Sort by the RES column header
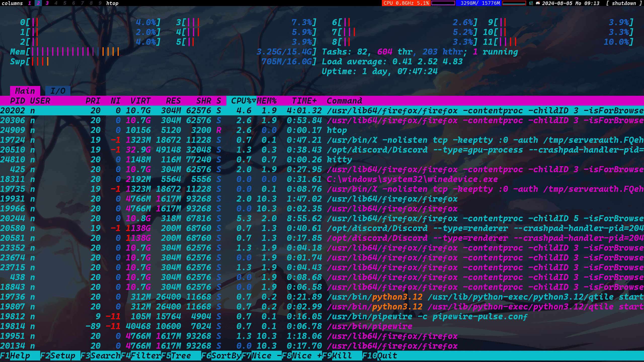Viewport: 644px width, 362px height. click(174, 101)
